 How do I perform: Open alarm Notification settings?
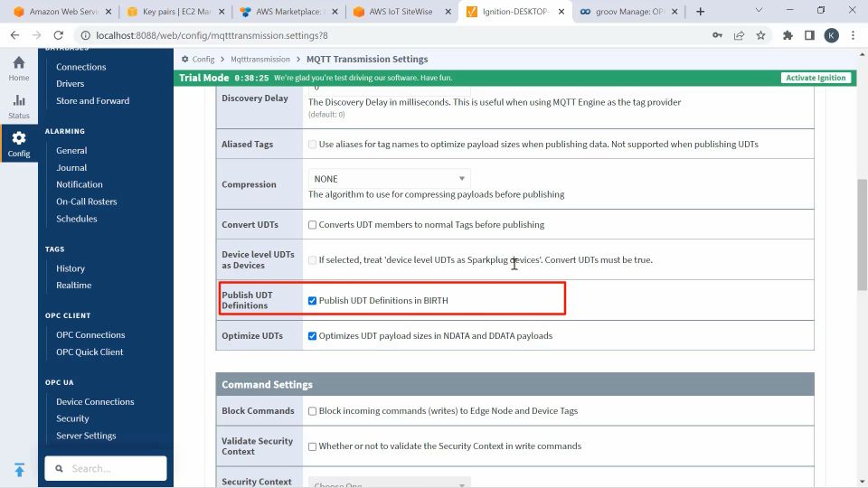(80, 184)
